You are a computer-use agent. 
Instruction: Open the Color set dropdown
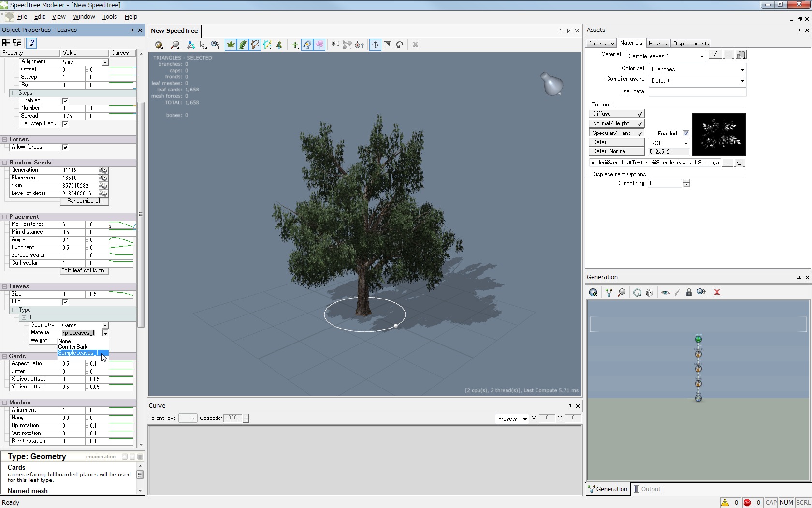pyautogui.click(x=697, y=69)
